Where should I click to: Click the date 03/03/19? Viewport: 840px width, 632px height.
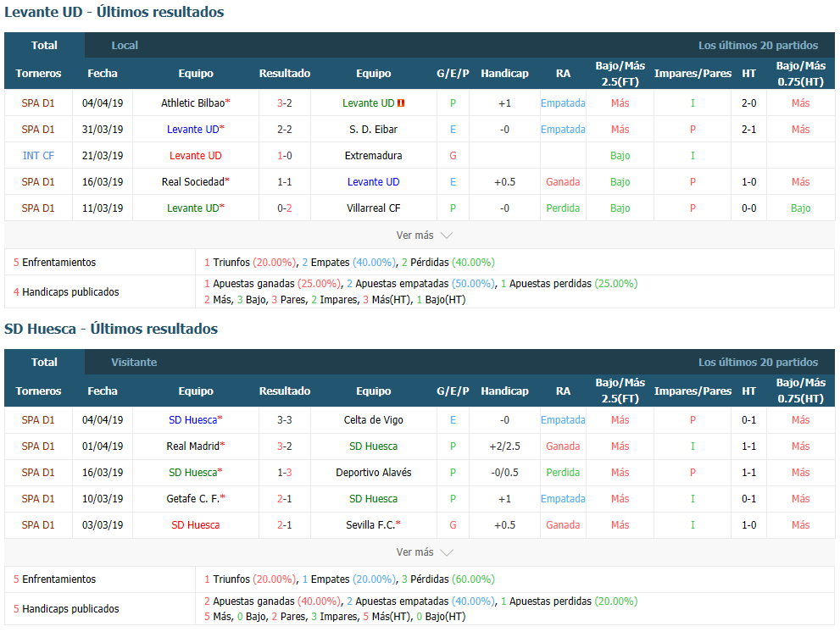pyautogui.click(x=103, y=525)
